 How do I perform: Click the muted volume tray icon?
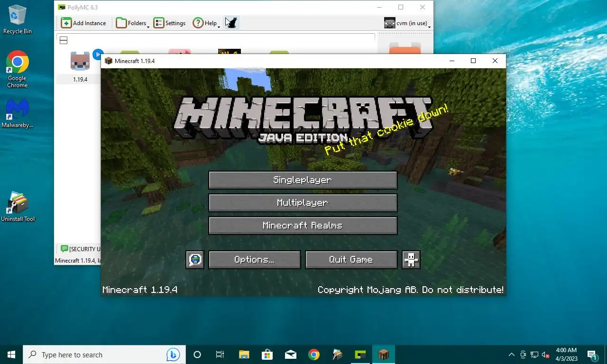click(546, 355)
